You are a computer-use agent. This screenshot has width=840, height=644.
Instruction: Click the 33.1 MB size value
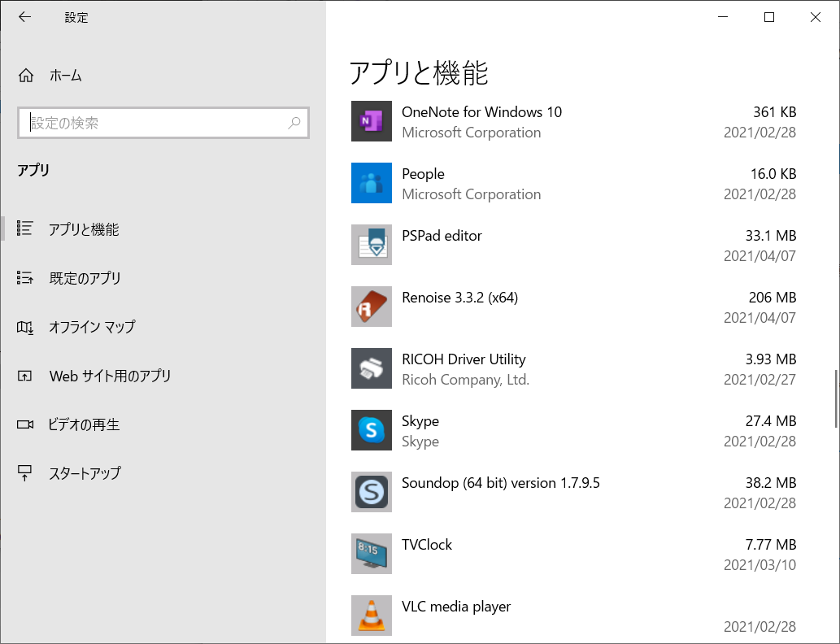[771, 236]
